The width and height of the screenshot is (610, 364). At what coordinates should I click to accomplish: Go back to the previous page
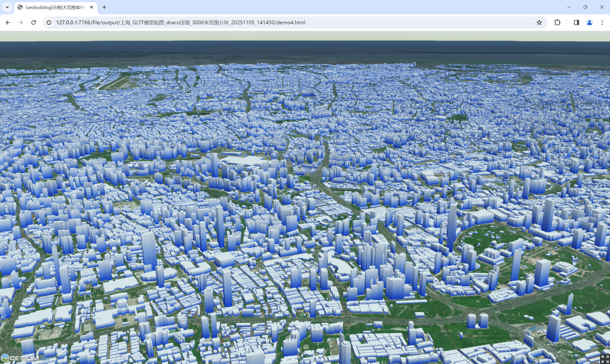8,23
